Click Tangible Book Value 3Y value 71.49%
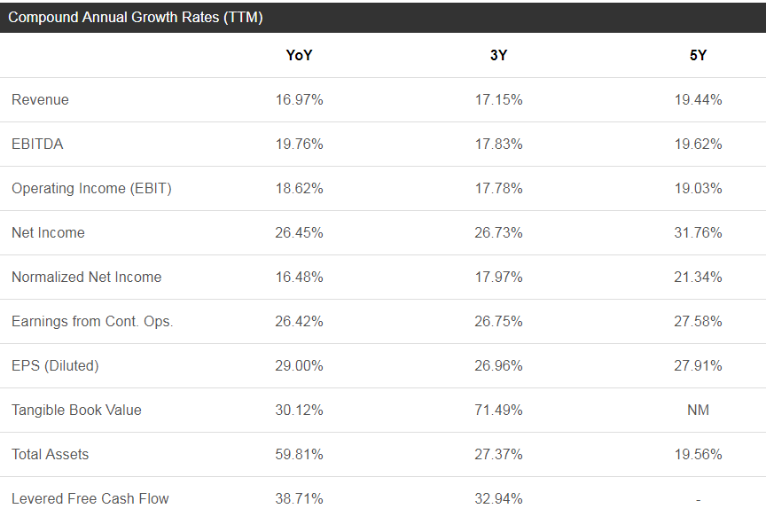The image size is (766, 532). click(x=498, y=410)
